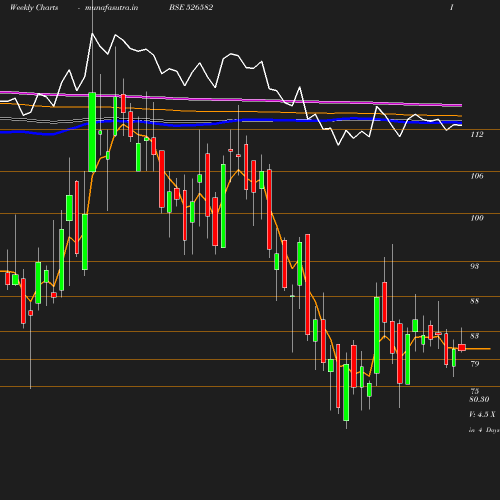Select the 79 price axis label

click(x=475, y=364)
